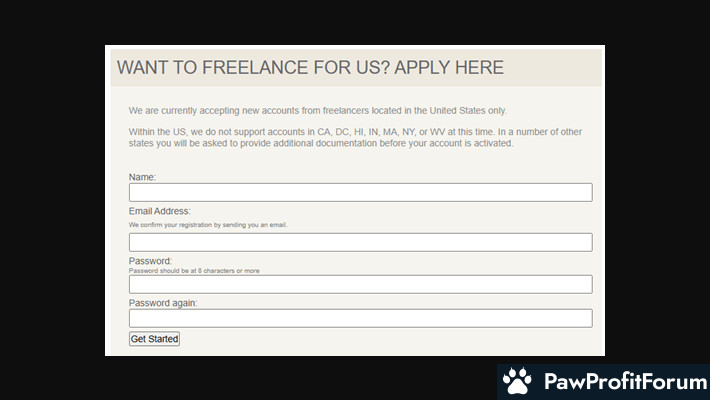Click the 'Name:' field label
Viewport: 710px width, 400px height.
[143, 177]
